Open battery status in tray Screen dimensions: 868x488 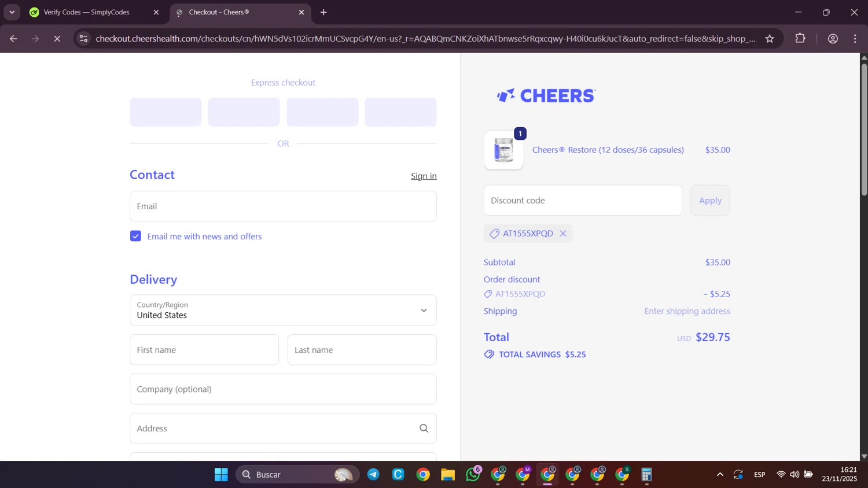tap(808, 475)
